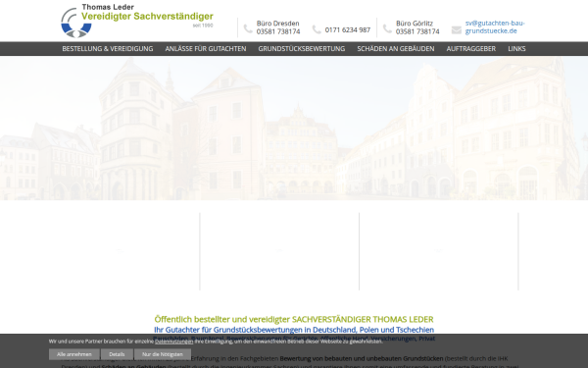Open Schäden an Gebäuden section
This screenshot has height=368, width=588.
tap(396, 48)
